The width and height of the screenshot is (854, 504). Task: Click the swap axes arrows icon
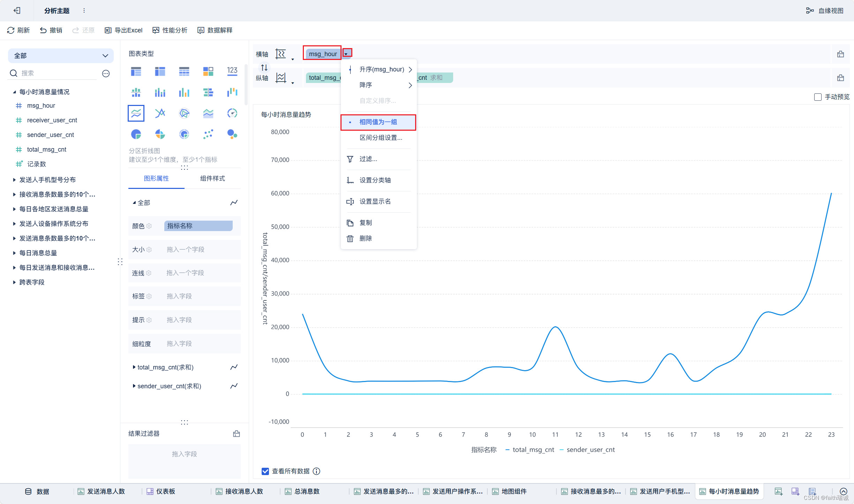[264, 67]
